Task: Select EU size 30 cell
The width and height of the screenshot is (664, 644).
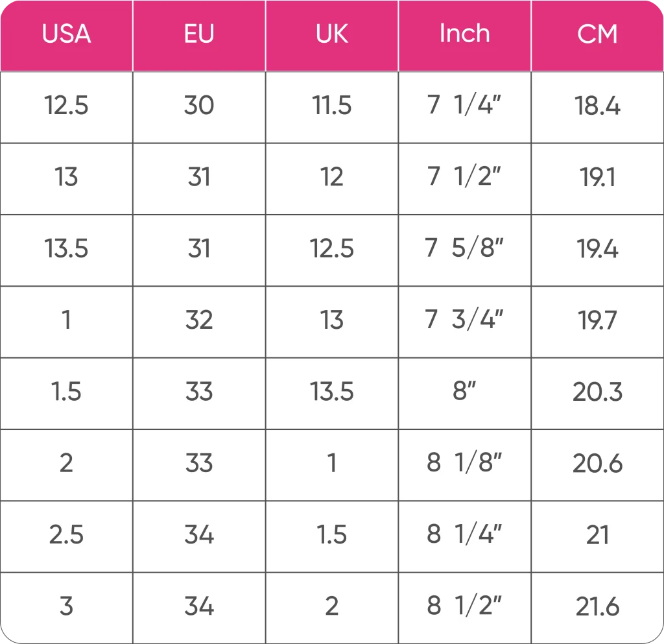Action: [x=199, y=106]
